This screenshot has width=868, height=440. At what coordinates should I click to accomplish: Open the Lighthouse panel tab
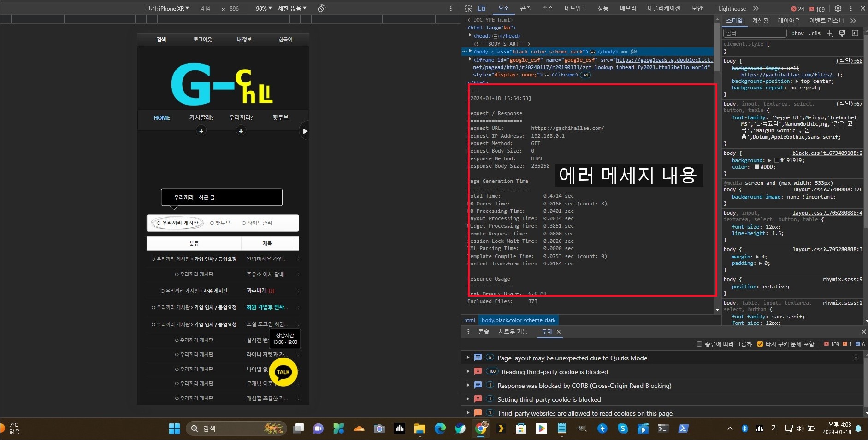click(732, 9)
